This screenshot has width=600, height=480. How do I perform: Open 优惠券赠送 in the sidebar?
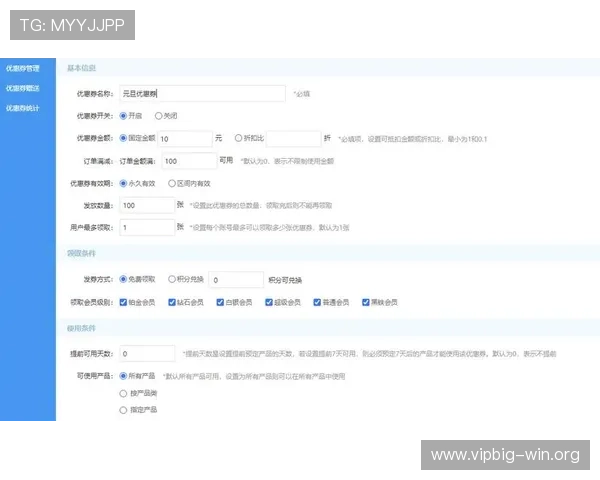(23, 88)
